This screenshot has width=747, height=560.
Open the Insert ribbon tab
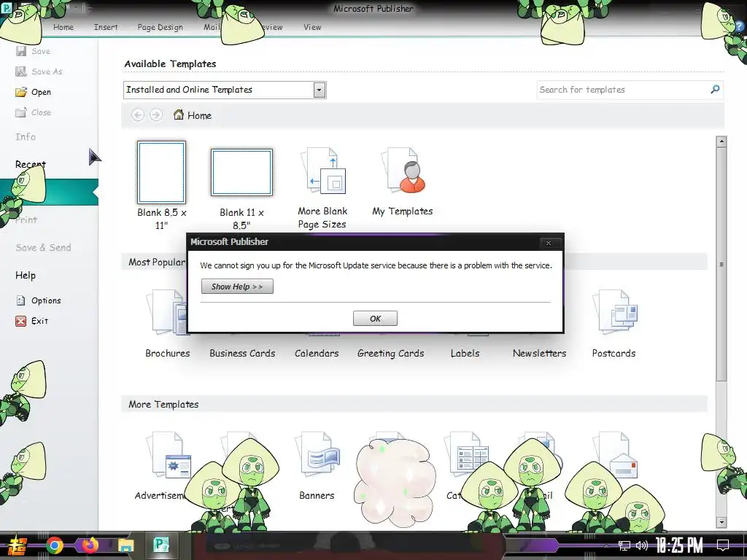(106, 27)
